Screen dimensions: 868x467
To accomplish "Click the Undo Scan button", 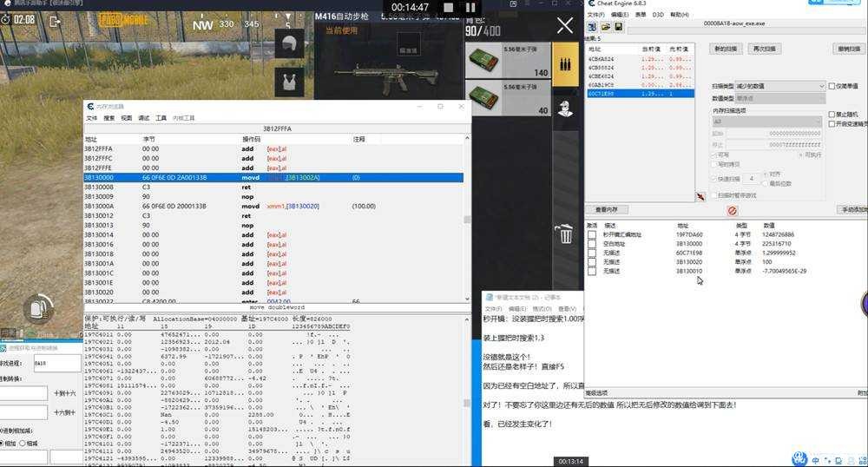I will pos(849,49).
